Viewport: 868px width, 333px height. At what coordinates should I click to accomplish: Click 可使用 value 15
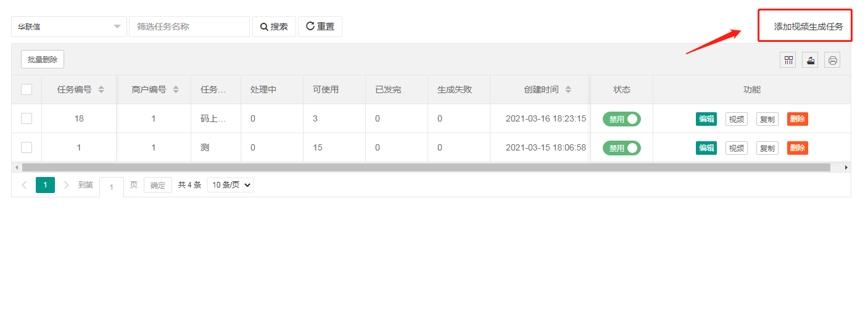(318, 147)
